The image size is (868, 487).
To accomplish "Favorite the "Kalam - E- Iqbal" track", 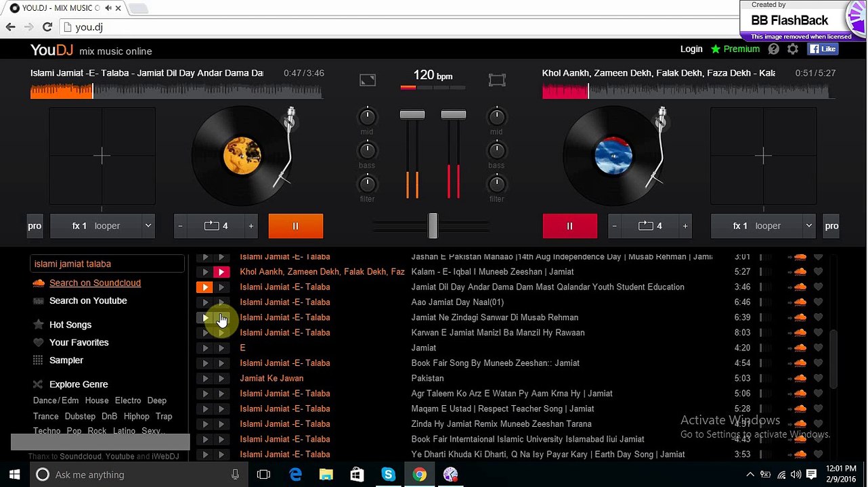I will [x=818, y=272].
